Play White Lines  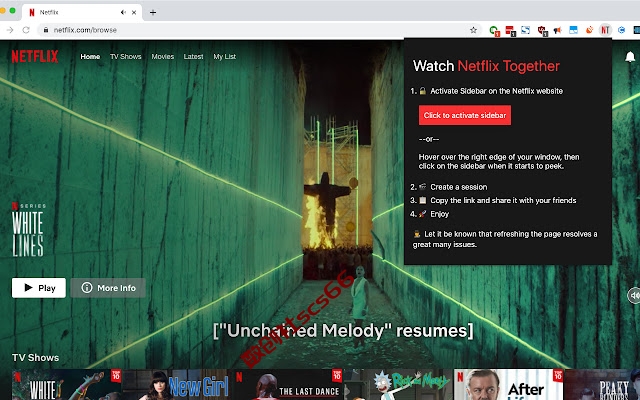pos(39,288)
